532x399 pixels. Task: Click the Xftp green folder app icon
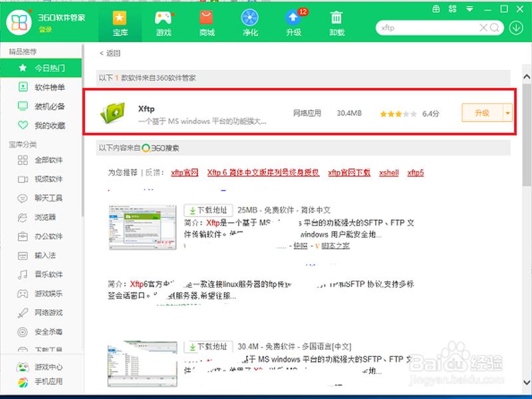tap(113, 112)
